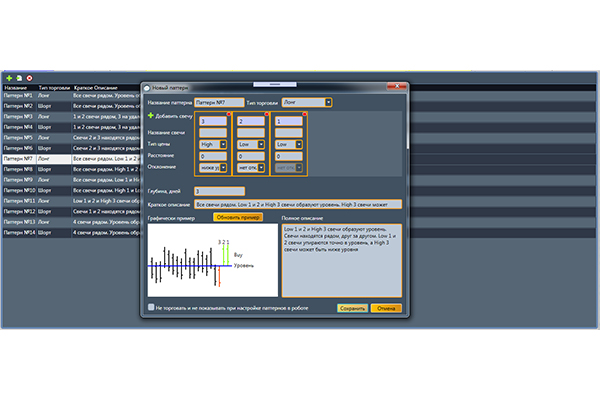Click the Обновить пример button
Screen dimensions: 600x400
click(237, 217)
